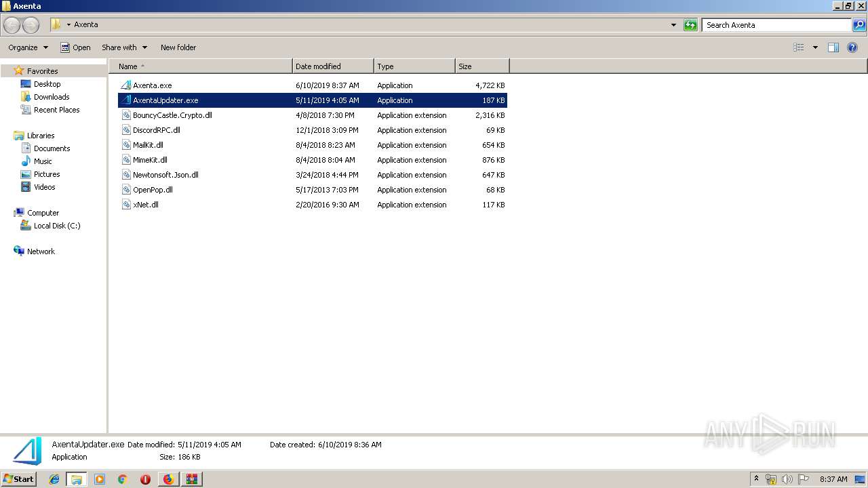Viewport: 868px width, 488px height.
Task: Click the taskbar clock showing 8:37 AM
Action: click(x=833, y=479)
